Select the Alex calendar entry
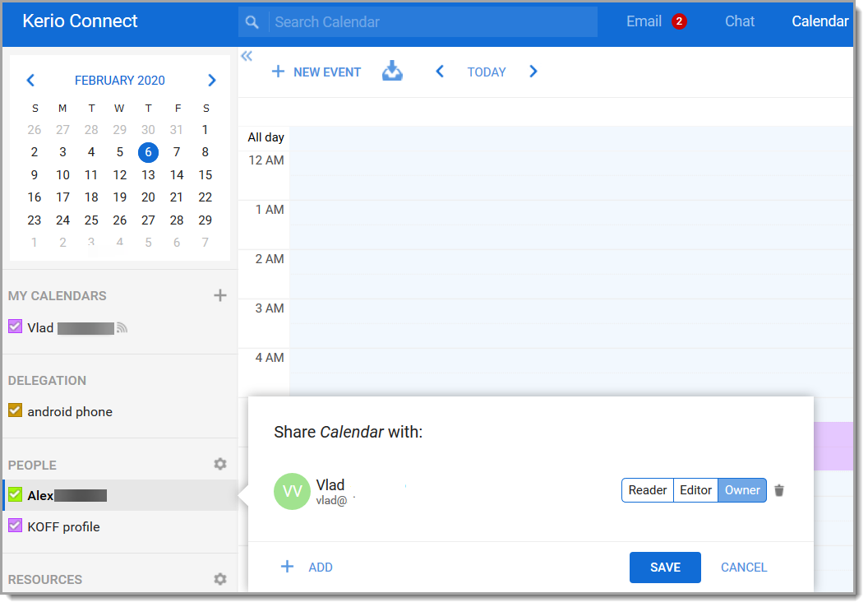Screen dimensions: 868x607 coord(120,495)
